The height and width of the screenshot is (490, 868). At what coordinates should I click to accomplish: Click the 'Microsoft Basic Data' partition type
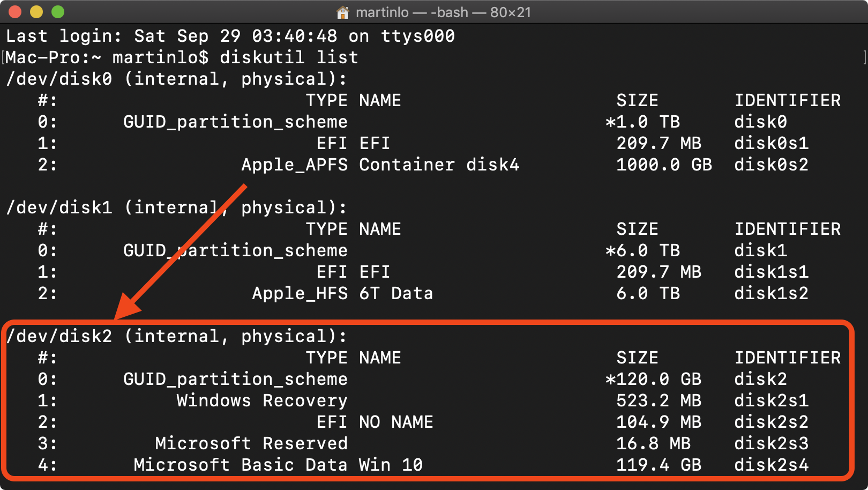click(241, 465)
